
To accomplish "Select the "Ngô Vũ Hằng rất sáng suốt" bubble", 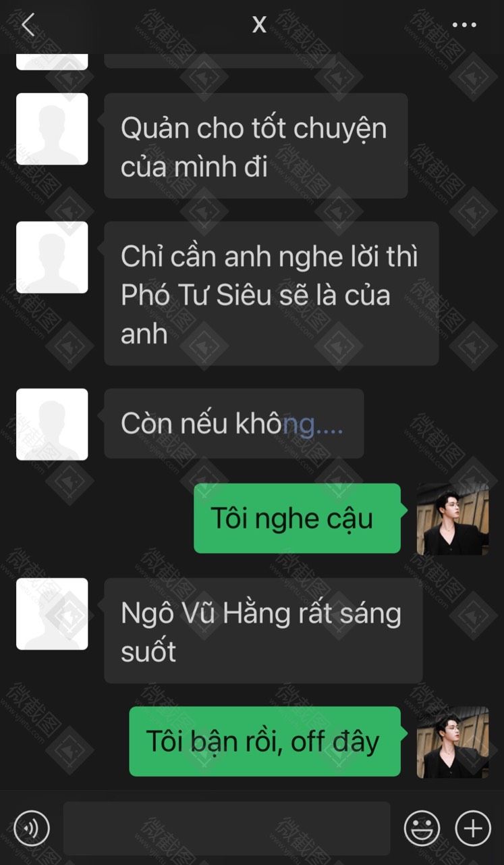I will point(263,631).
